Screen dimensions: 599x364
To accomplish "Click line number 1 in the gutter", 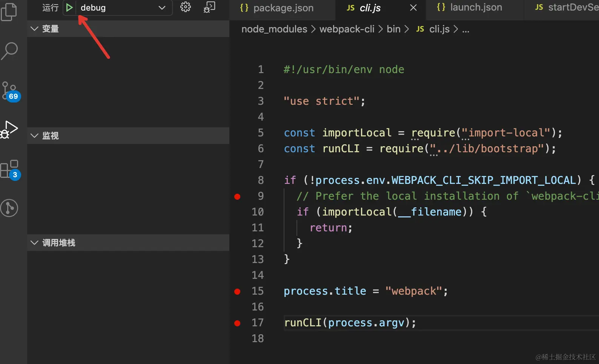I will pyautogui.click(x=261, y=69).
